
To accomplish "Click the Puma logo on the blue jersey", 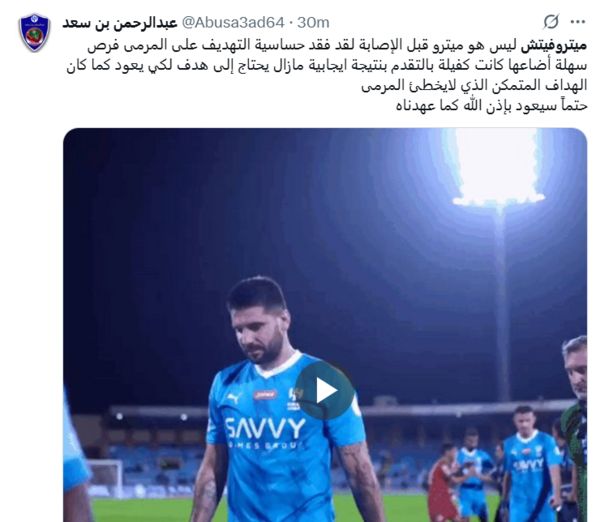I will (234, 398).
